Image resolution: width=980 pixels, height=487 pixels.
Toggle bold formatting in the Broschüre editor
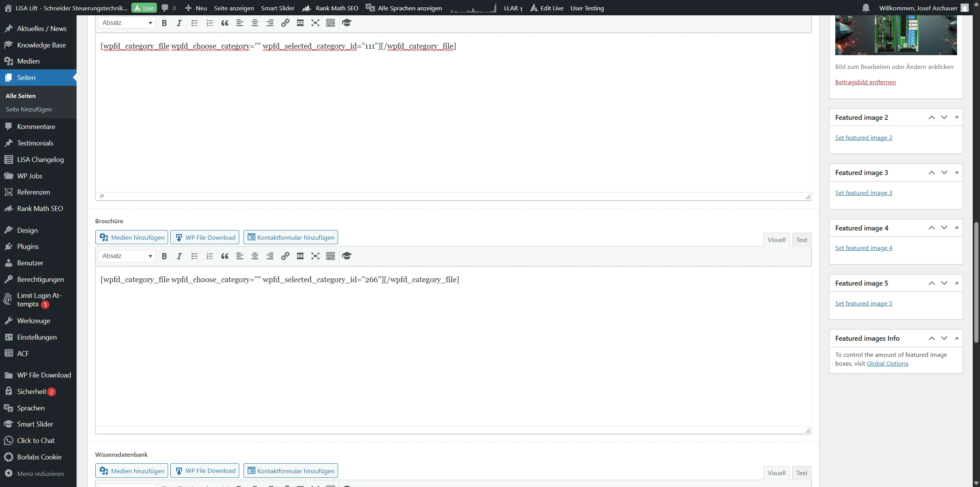[x=164, y=256]
